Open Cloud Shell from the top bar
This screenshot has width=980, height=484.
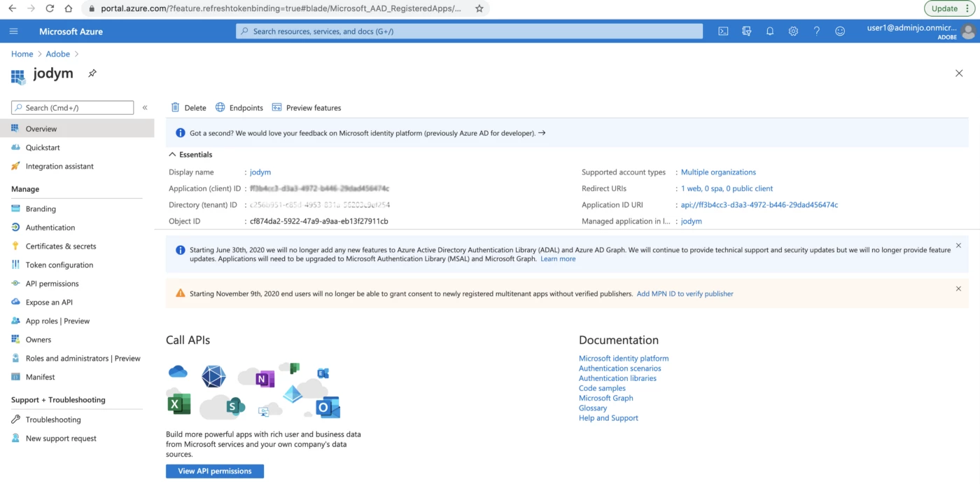coord(724,32)
